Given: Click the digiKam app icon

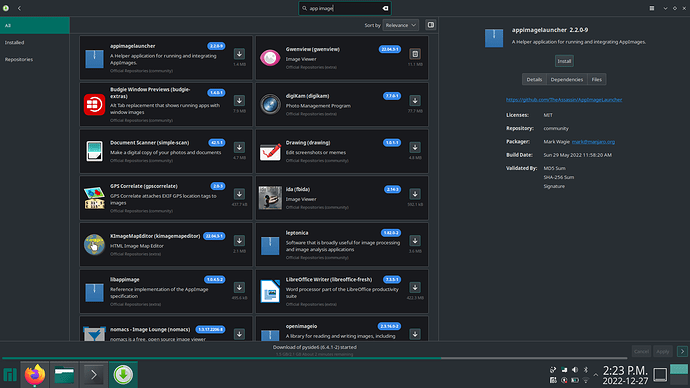Looking at the screenshot, I should [270, 104].
